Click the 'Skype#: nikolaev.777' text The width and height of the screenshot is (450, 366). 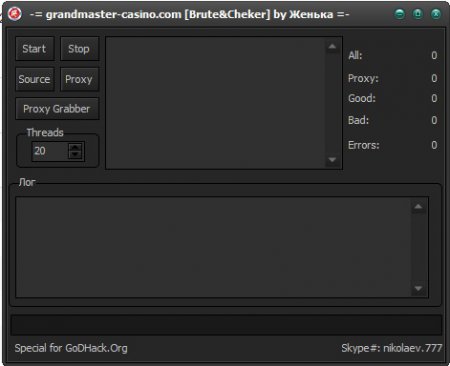coord(392,348)
